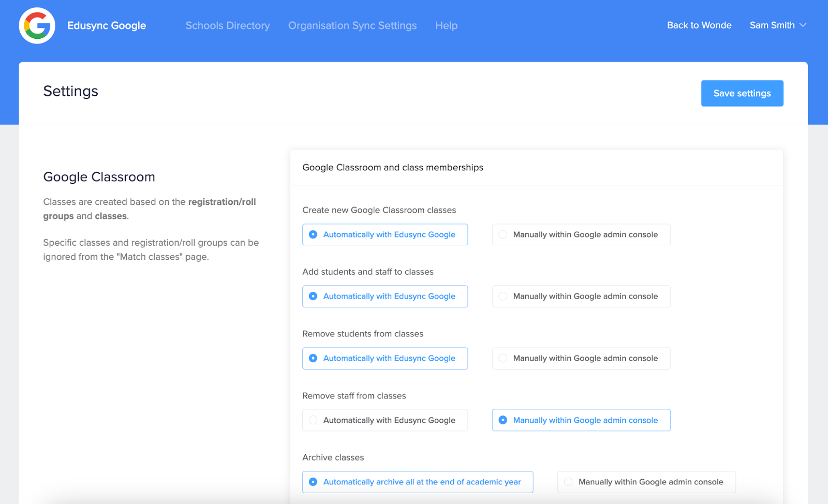Select Automatically with Edusync Google for creating classes
Viewport: 828px width, 504px height.
coord(385,234)
